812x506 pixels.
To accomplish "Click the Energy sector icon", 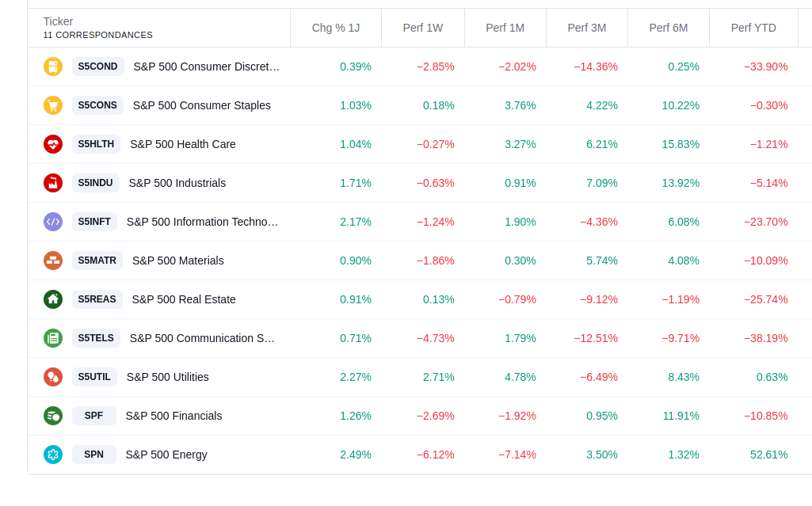I will [53, 455].
